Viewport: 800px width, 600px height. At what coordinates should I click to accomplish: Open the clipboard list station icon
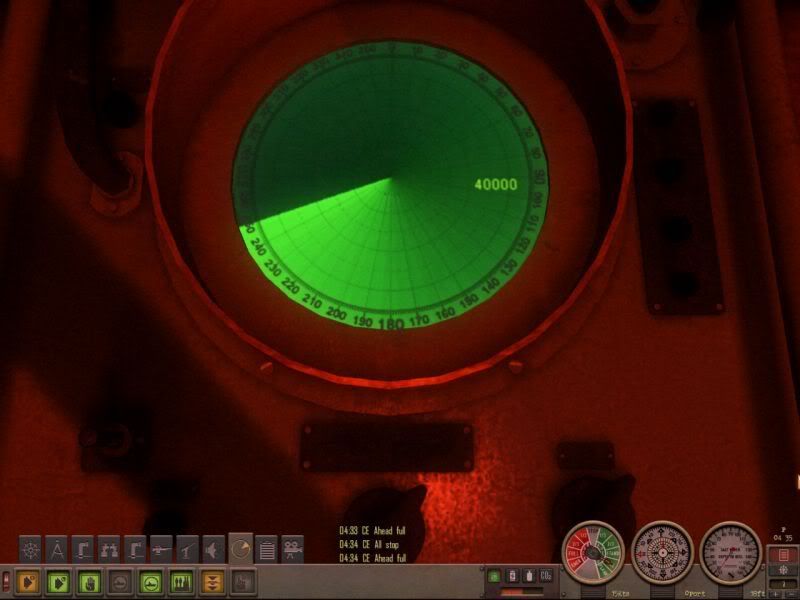266,550
